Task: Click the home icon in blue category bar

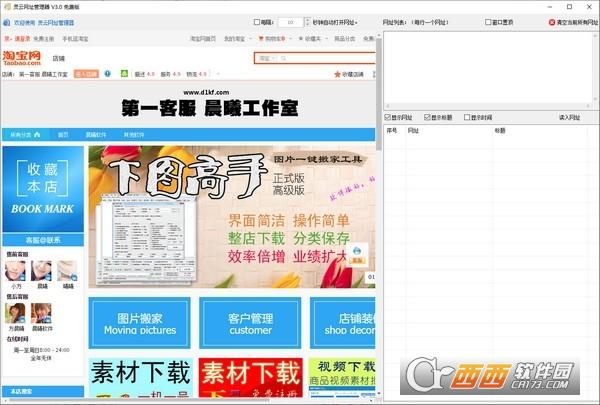Action: point(37,134)
